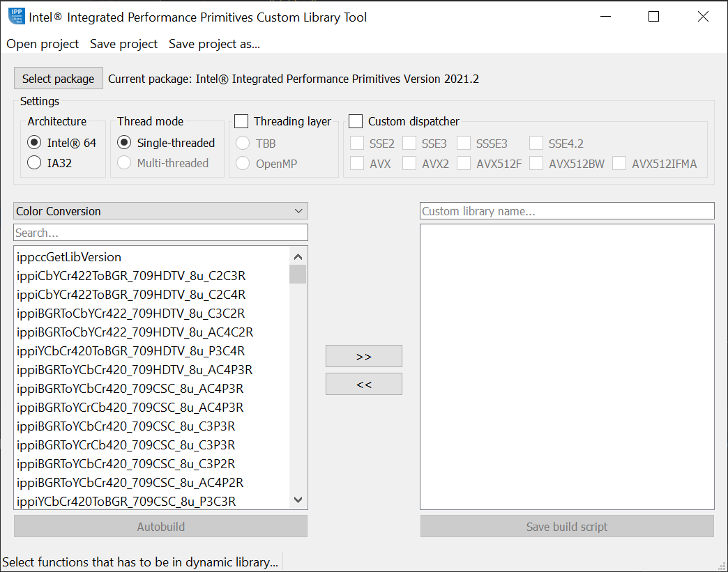Click the add functions >> arrow button

point(363,356)
